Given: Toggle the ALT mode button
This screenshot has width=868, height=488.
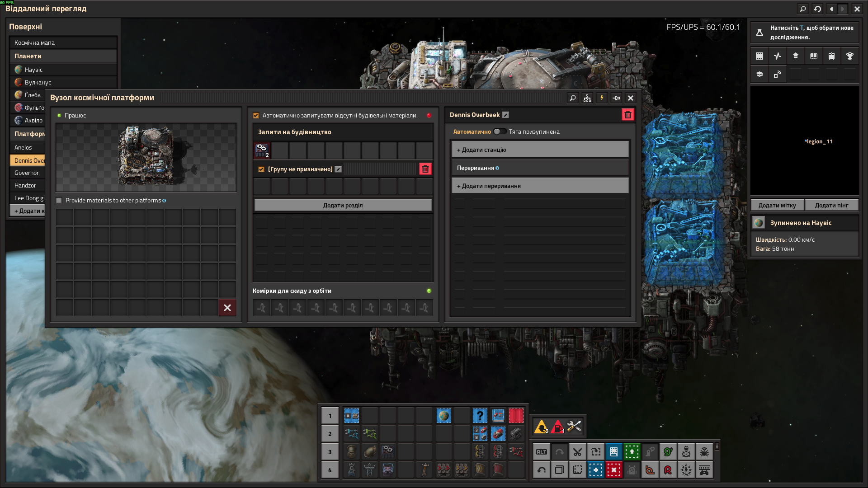Looking at the screenshot, I should coord(541,451).
